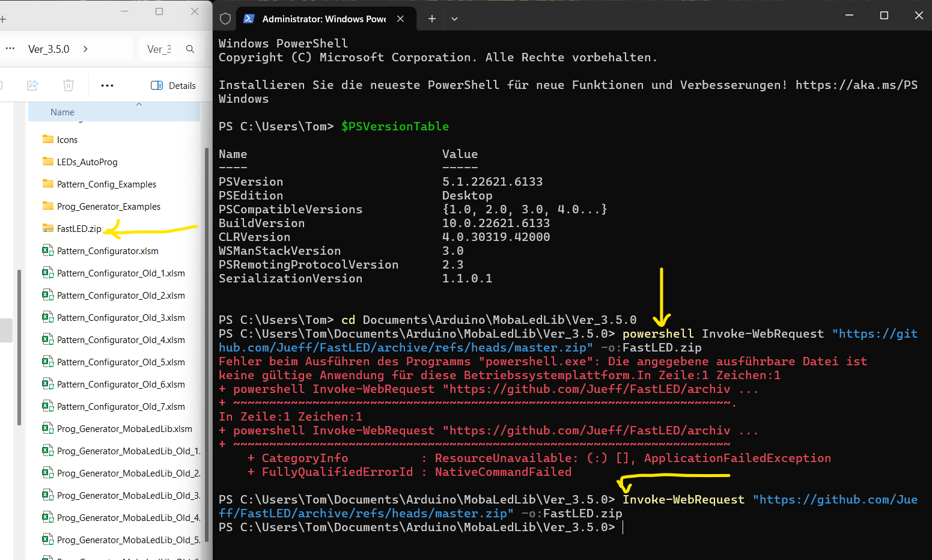Select the Prog_Generator_Examples folder
The image size is (932, 560).
point(108,207)
